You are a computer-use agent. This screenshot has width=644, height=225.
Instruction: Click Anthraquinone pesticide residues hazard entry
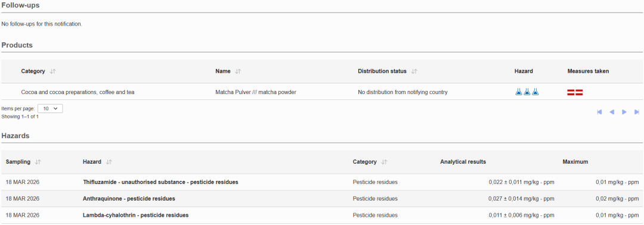tap(129, 199)
